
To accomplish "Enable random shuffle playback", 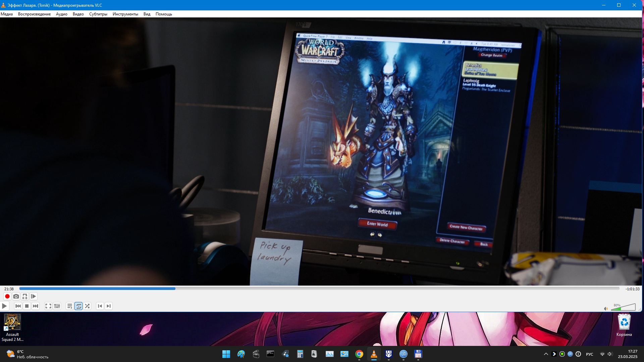I will tap(87, 306).
